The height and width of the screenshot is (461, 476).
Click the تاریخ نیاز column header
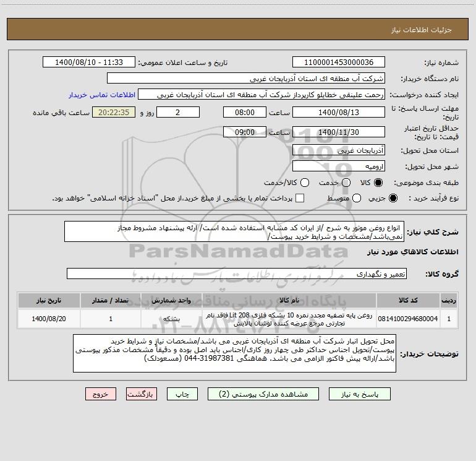49,300
